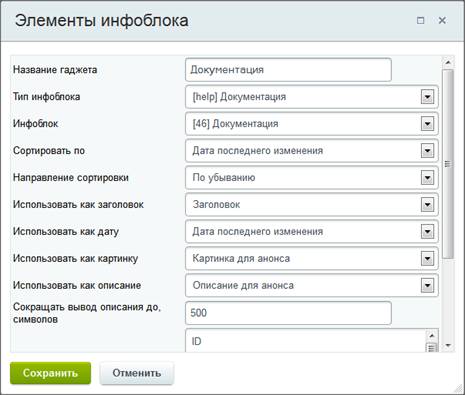The height and width of the screenshot is (395, 465).
Task: Click the Использовать как описание label
Action: point(77,286)
